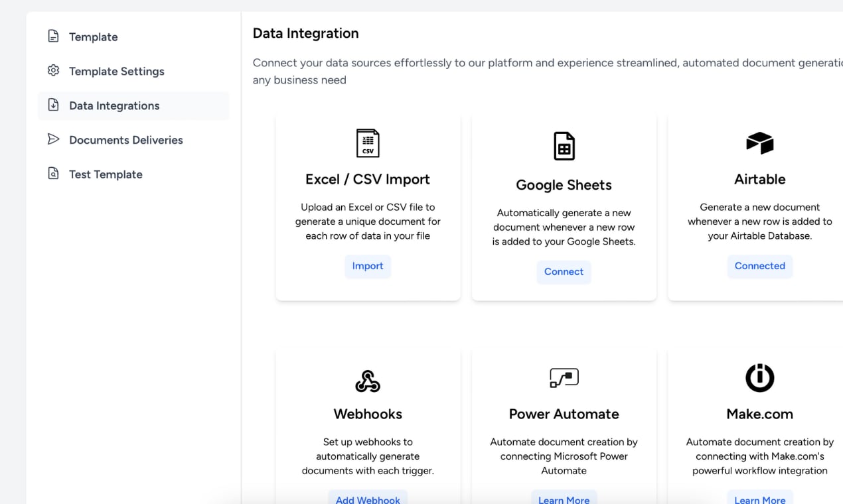The image size is (843, 504).
Task: Open the Template menu item
Action: coord(94,37)
